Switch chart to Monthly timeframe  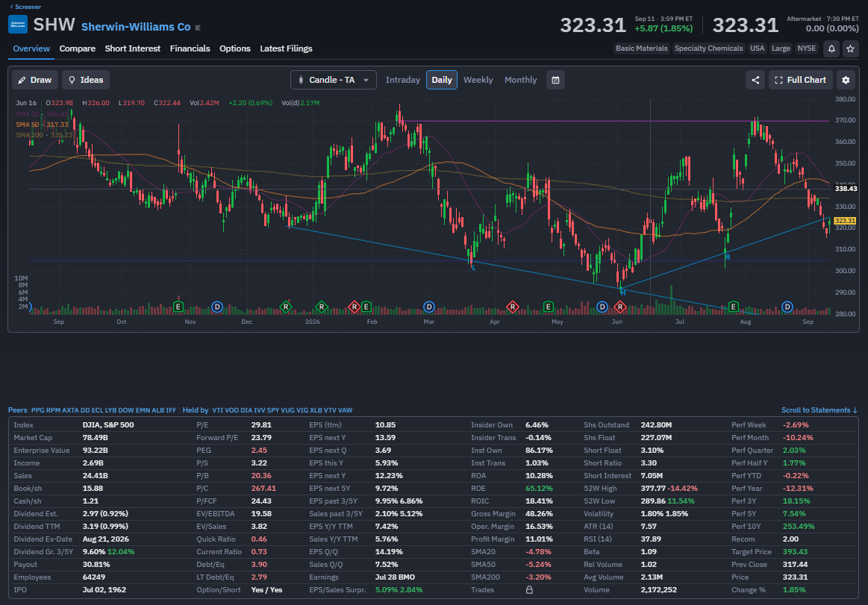pyautogui.click(x=520, y=80)
